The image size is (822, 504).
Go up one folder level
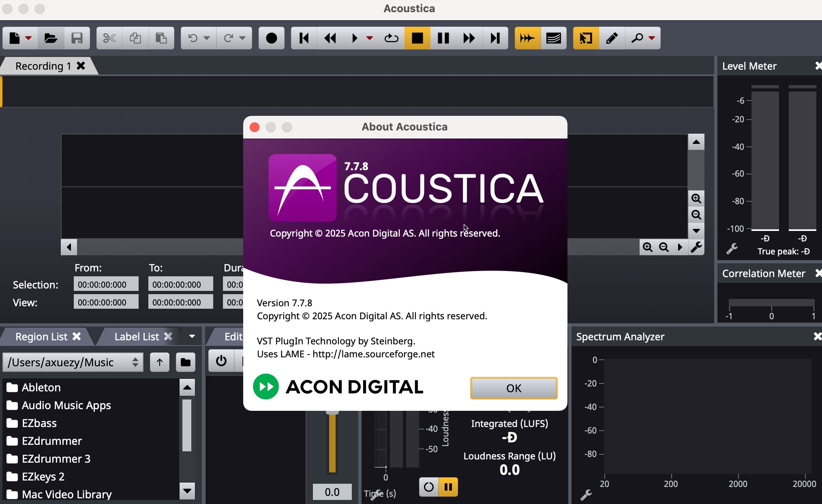(x=160, y=362)
